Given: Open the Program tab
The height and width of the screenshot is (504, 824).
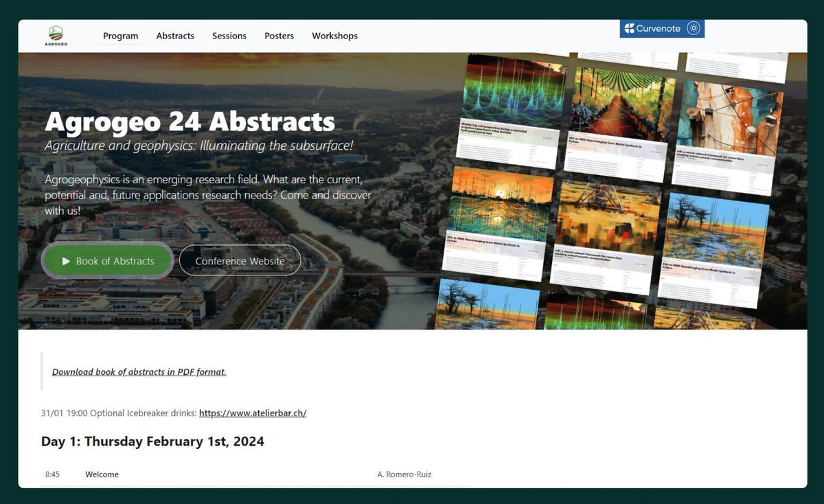Looking at the screenshot, I should click(x=120, y=36).
